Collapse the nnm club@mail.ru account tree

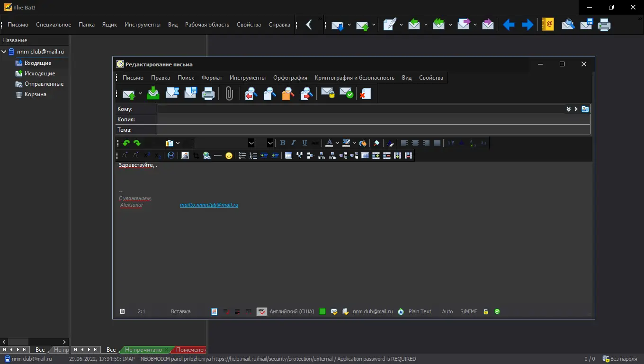[x=4, y=52]
